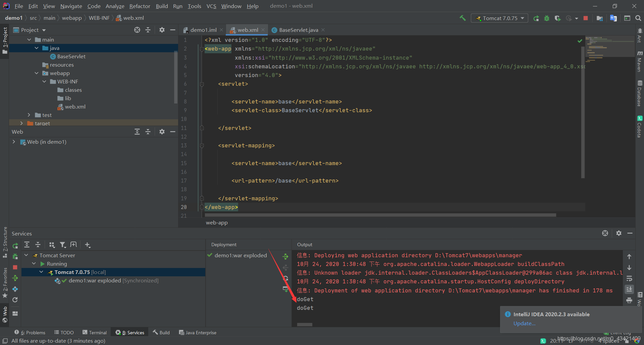Open the 6: Problems tool window

tap(30, 333)
